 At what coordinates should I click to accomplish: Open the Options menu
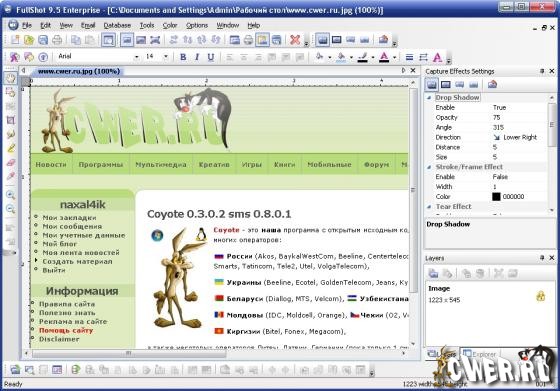pos(197,25)
